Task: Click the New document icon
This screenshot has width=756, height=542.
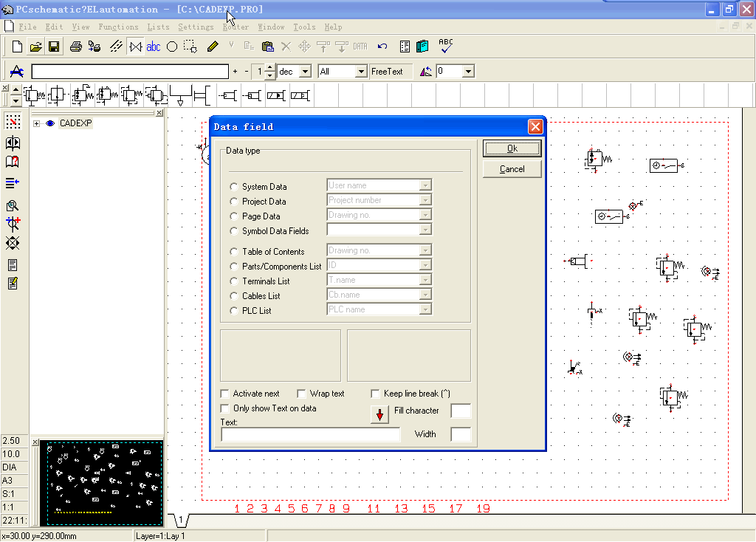Action: click(18, 47)
